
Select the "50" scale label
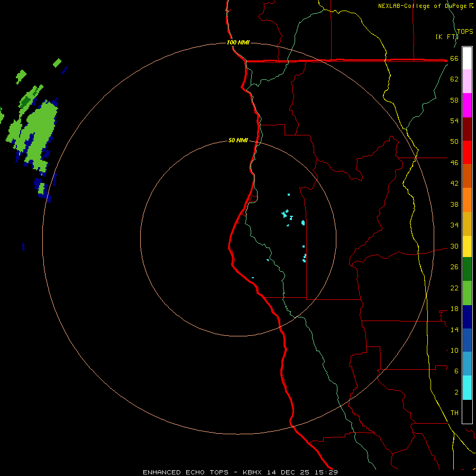[454, 141]
